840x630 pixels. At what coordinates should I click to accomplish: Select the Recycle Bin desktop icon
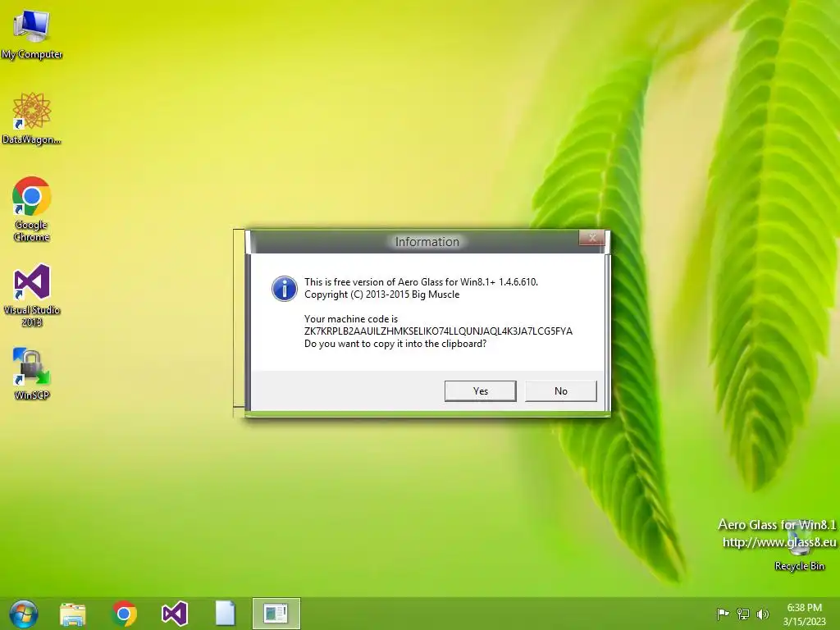tap(799, 545)
